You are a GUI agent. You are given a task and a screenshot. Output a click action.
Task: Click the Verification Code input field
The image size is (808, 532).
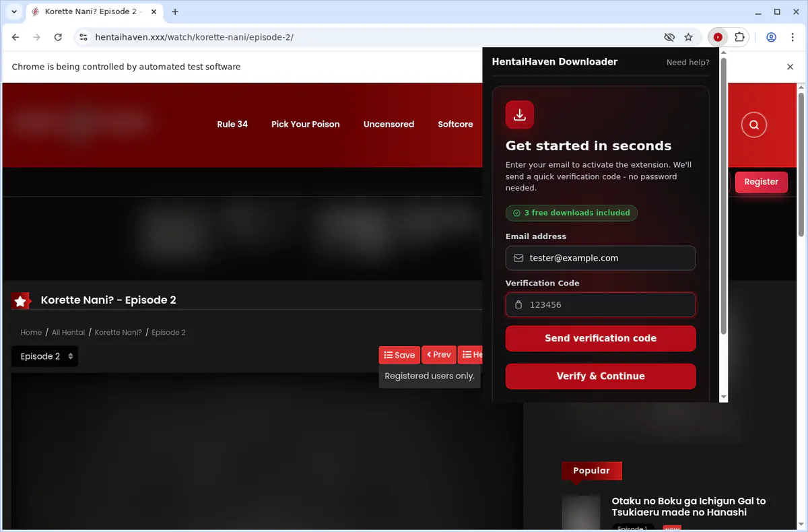coord(601,304)
